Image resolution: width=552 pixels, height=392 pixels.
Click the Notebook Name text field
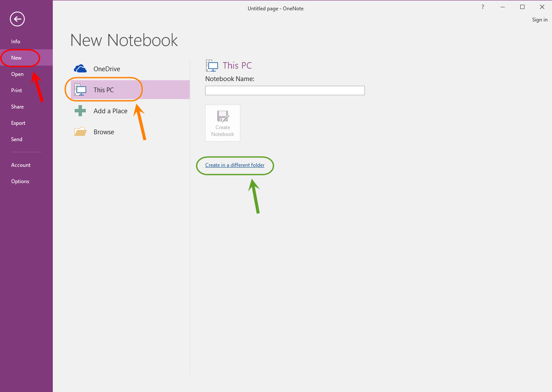[285, 90]
